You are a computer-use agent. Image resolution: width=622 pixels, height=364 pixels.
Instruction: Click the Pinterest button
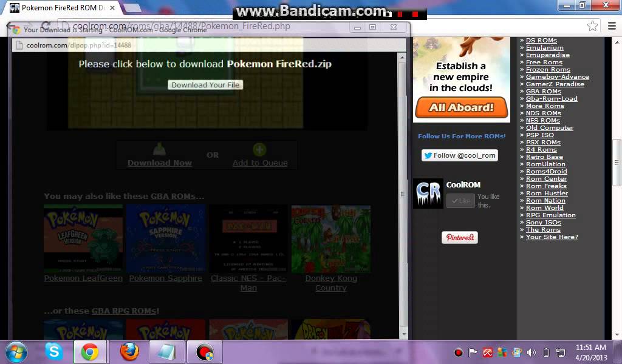click(460, 237)
